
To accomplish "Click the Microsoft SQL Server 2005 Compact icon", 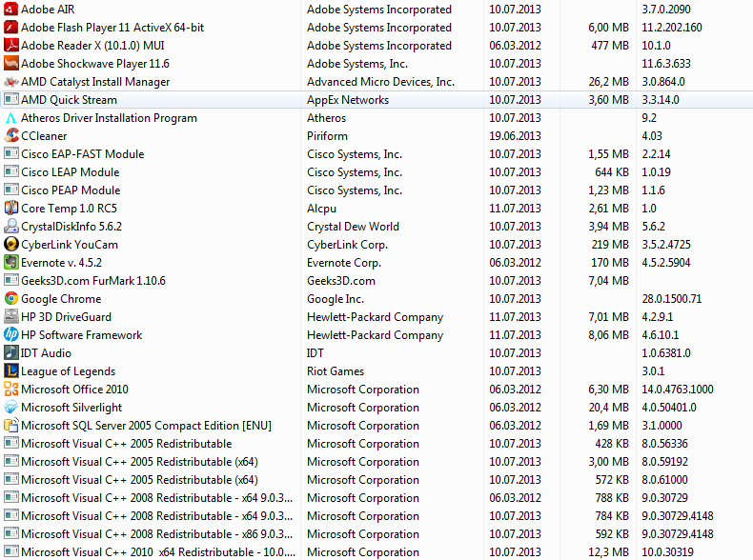I will pyautogui.click(x=11, y=426).
